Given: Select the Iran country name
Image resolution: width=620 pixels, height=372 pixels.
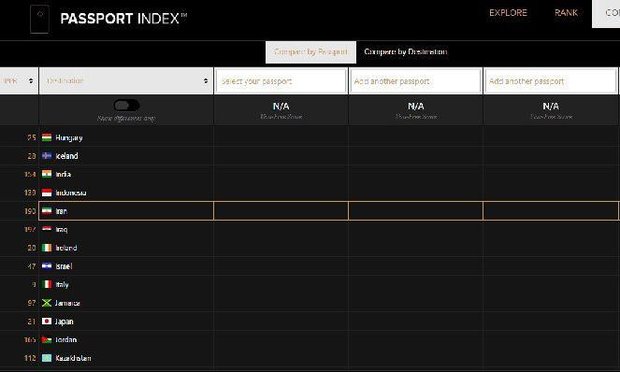Looking at the screenshot, I should pos(61,211).
